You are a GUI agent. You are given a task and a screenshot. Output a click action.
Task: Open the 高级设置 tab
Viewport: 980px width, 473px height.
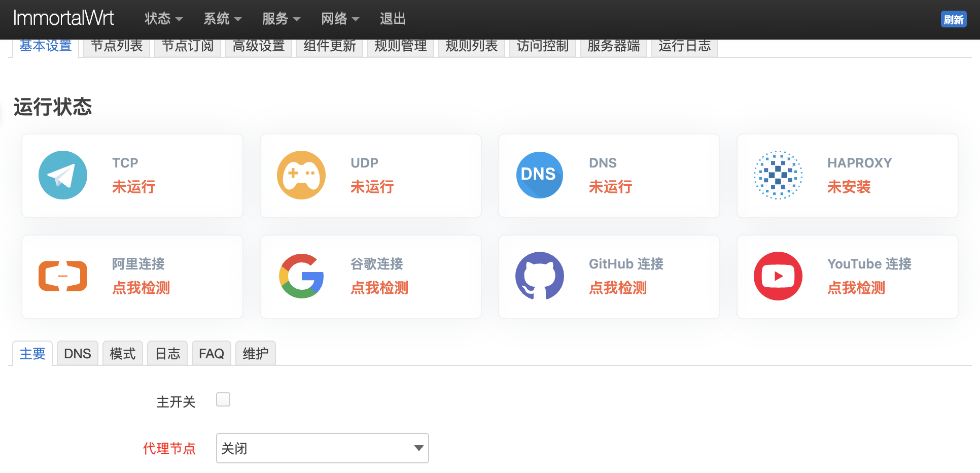coord(259,47)
